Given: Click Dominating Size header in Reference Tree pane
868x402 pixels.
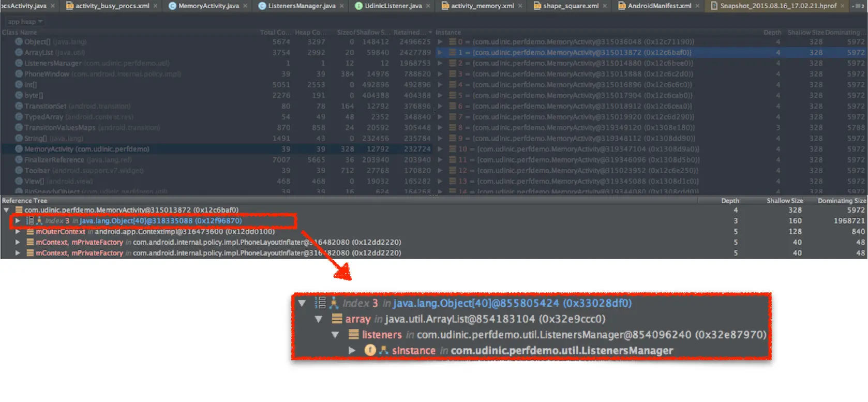Looking at the screenshot, I should [842, 201].
